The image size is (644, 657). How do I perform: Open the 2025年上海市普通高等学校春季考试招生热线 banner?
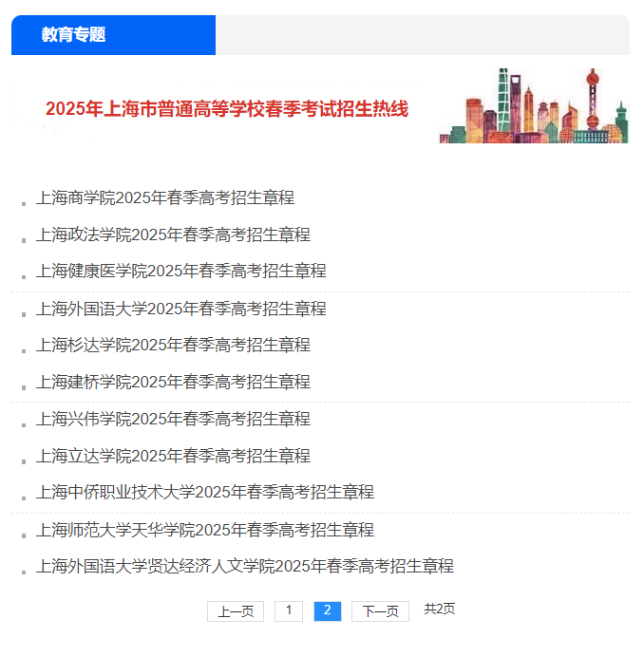[227, 109]
